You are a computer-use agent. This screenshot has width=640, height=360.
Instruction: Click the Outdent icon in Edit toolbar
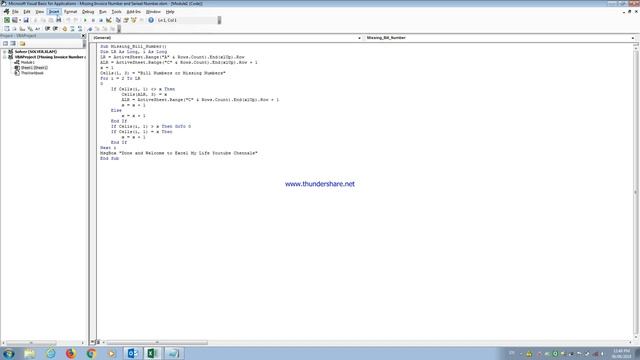point(55,29)
